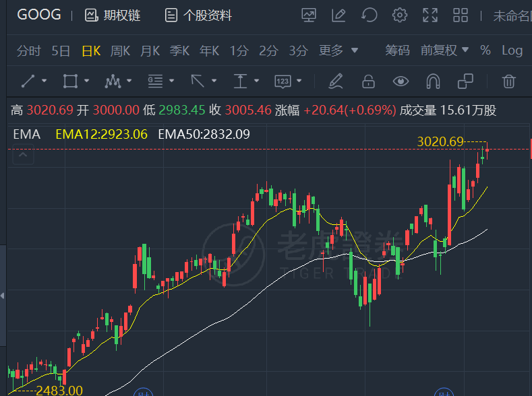This screenshot has height=396, width=532.
Task: Click the edit note icon in header
Action: click(338, 15)
